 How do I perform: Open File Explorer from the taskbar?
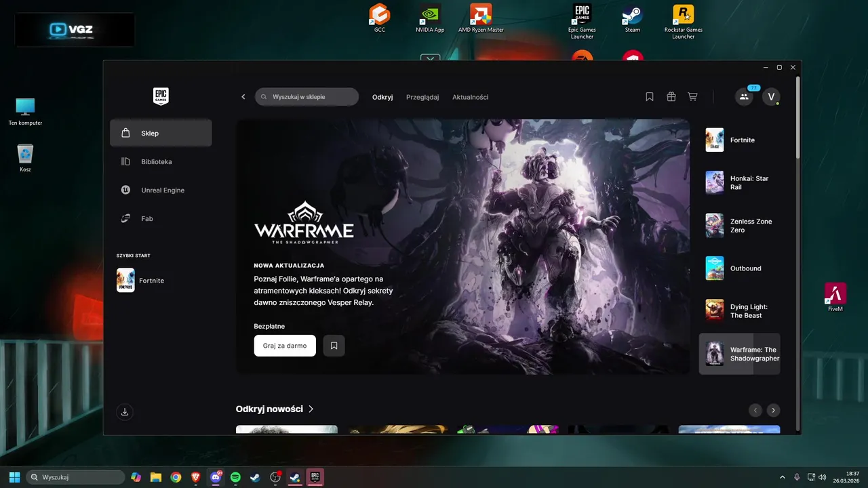(x=156, y=477)
